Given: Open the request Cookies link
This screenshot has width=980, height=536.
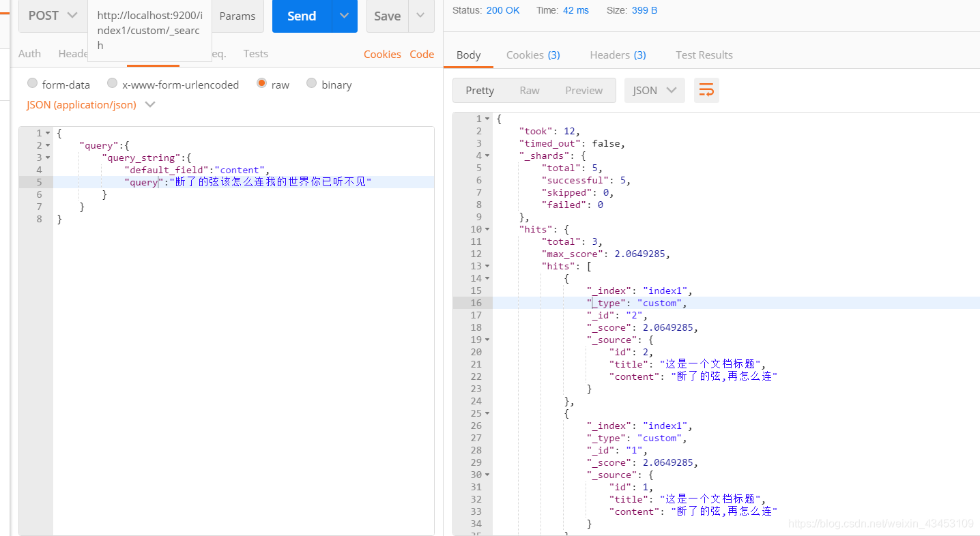Looking at the screenshot, I should click(382, 55).
